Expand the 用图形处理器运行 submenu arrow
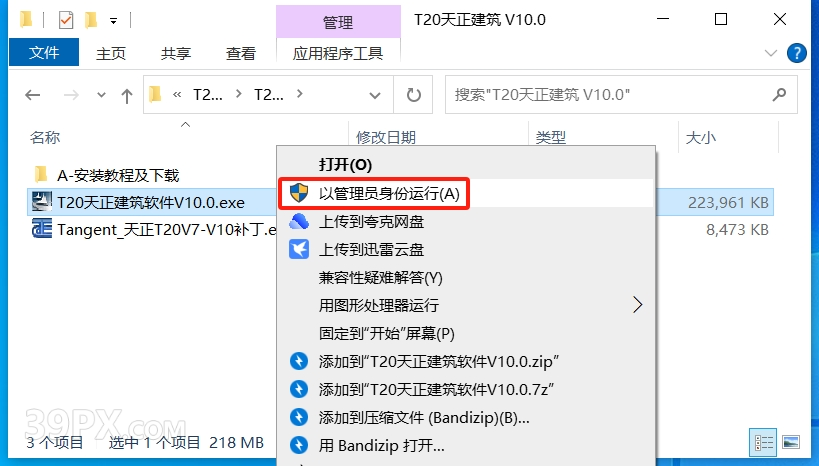819x466 pixels. click(x=637, y=305)
